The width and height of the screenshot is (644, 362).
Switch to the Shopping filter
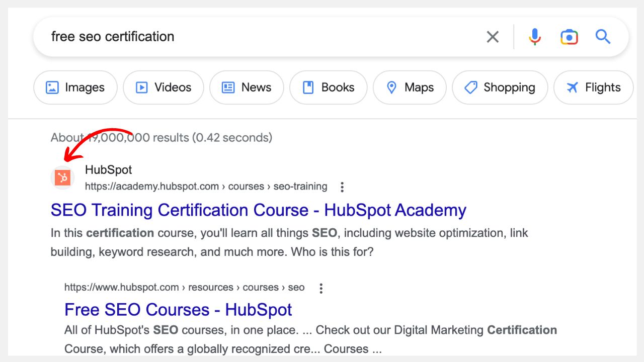[500, 87]
